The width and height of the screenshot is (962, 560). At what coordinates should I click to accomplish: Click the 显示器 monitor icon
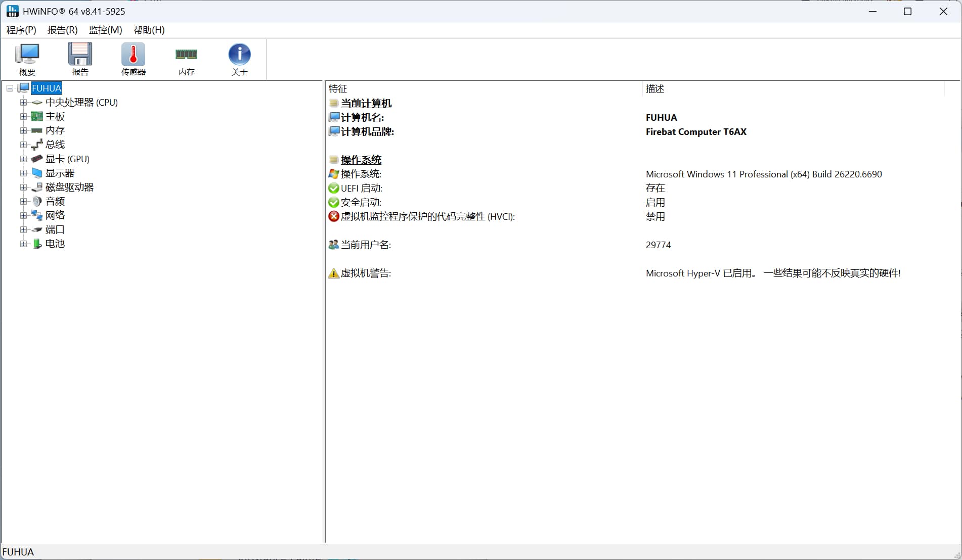click(x=37, y=173)
